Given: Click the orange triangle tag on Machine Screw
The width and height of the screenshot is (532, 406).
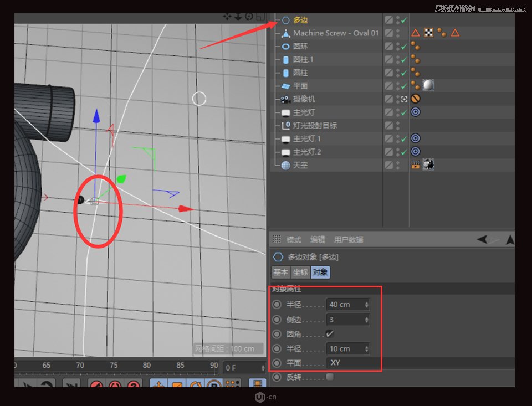Looking at the screenshot, I should tap(415, 32).
